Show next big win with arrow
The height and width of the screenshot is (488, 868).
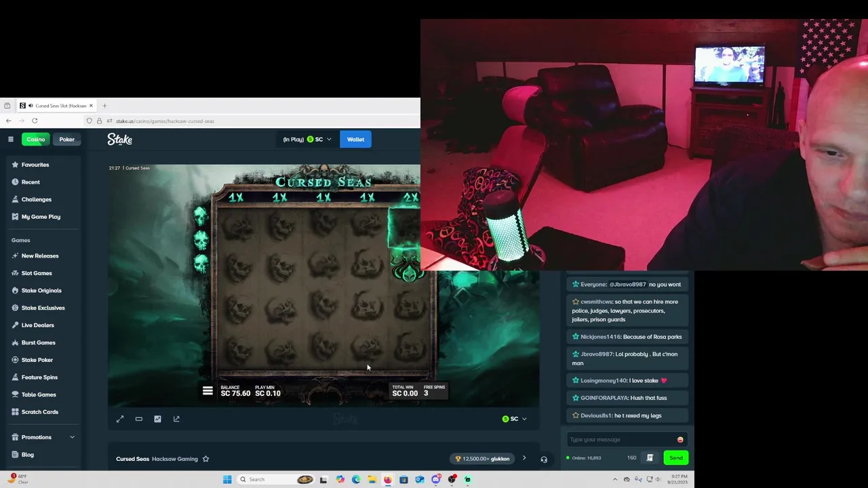[524, 458]
